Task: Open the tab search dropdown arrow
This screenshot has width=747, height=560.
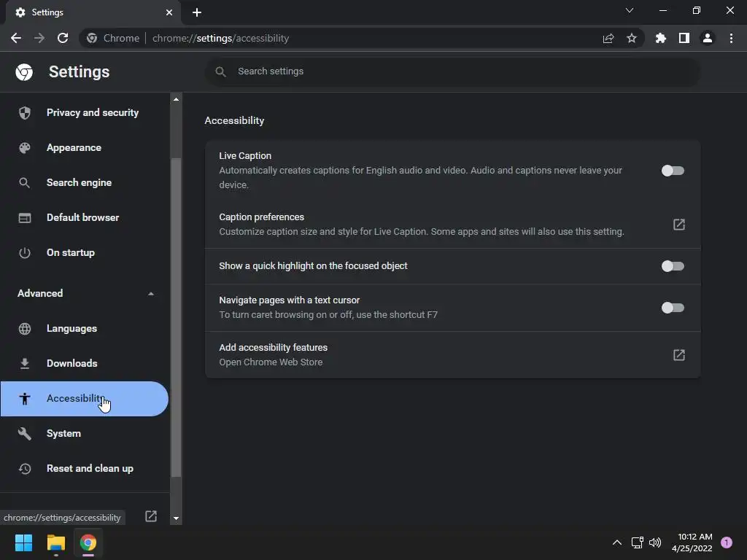Action: (630, 10)
